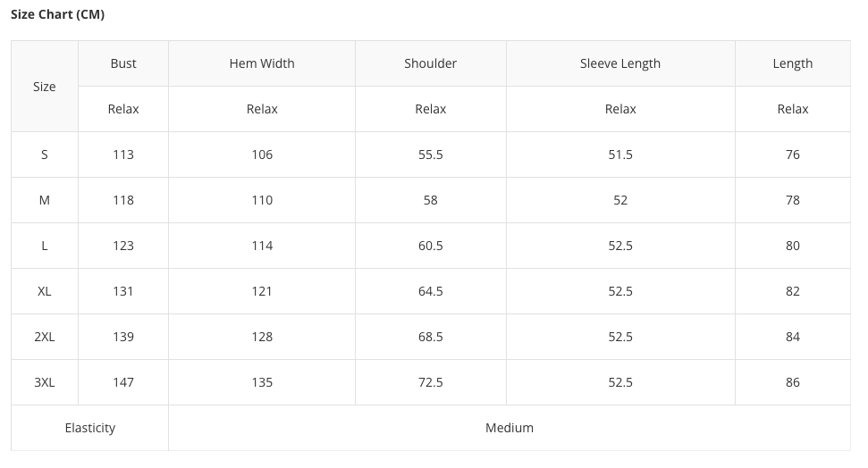Select the 2XL size row label

45,337
